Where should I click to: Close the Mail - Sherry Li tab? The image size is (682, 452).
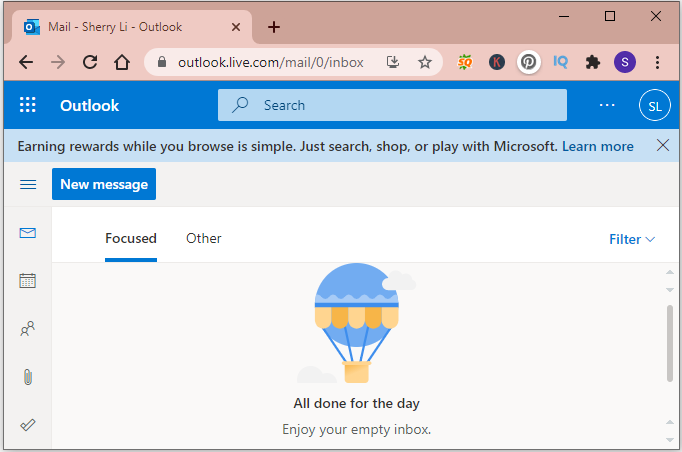coord(236,27)
